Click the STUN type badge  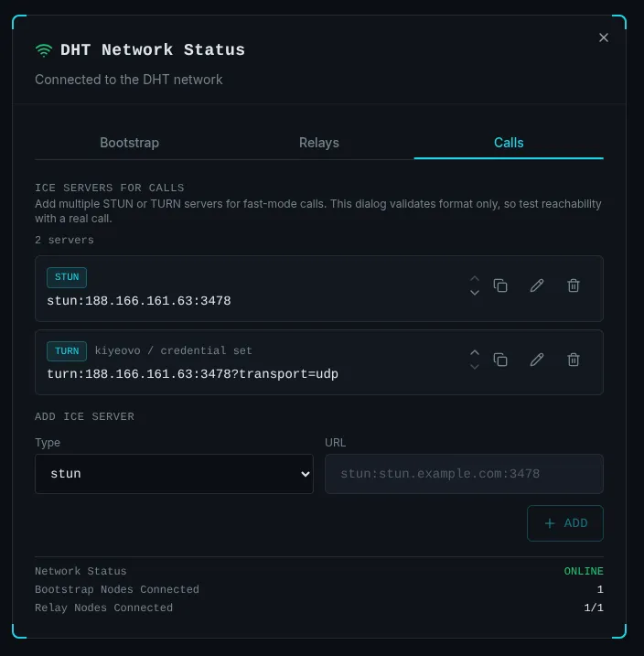coord(67,277)
